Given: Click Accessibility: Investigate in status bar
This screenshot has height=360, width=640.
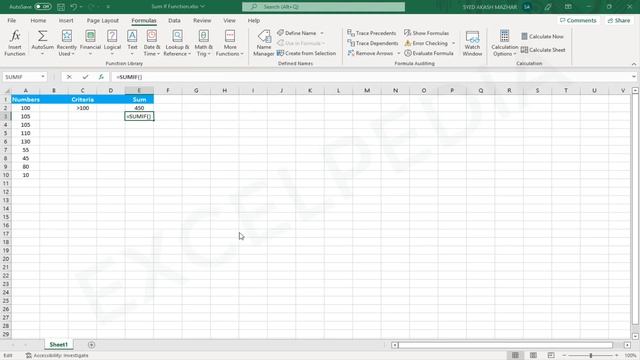Looking at the screenshot, I should pyautogui.click(x=57, y=356).
